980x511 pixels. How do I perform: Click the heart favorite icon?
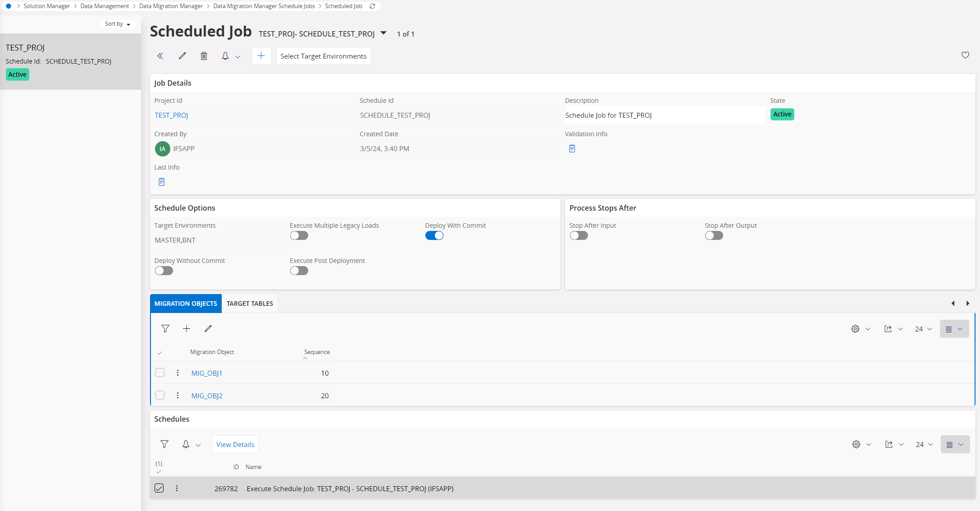point(965,55)
